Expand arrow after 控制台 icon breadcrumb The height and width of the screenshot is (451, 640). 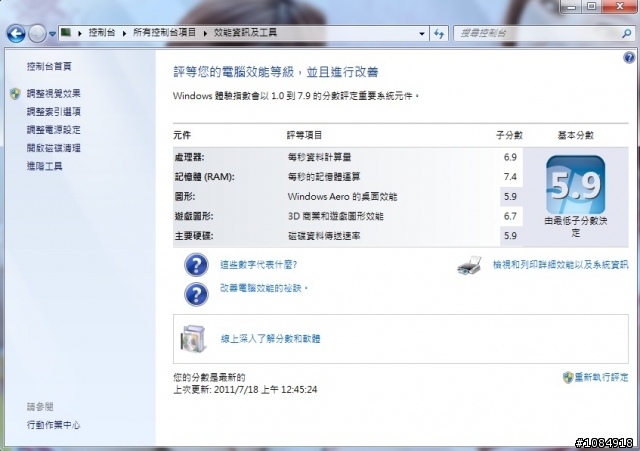click(80, 33)
